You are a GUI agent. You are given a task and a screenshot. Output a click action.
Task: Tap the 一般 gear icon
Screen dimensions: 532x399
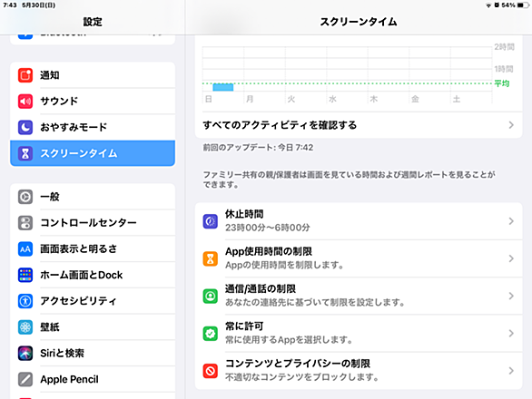25,197
